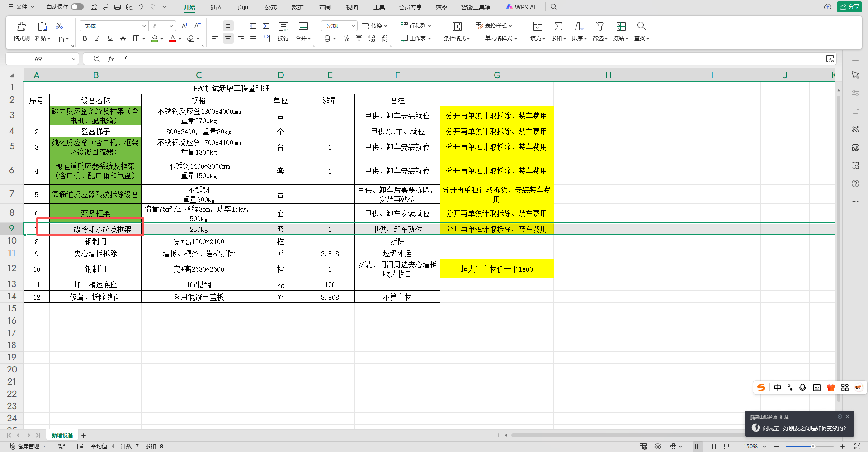
Task: Toggle italic formatting
Action: click(97, 38)
